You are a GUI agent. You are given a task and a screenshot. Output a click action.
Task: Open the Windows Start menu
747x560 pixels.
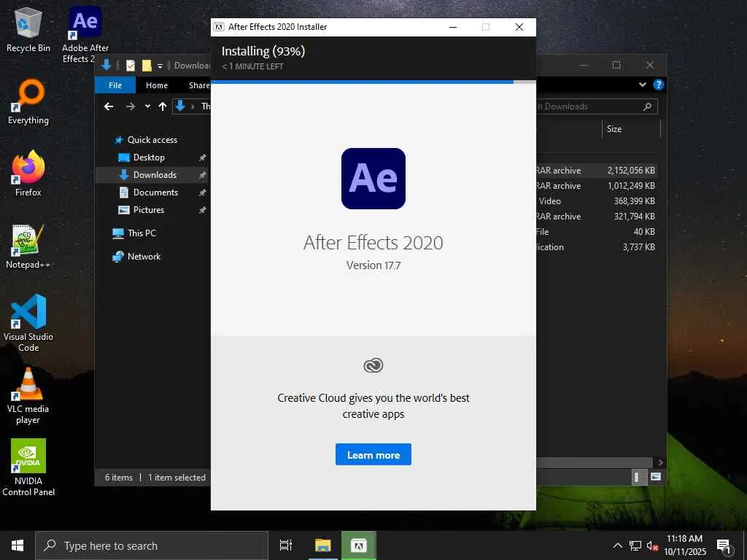[x=18, y=545]
